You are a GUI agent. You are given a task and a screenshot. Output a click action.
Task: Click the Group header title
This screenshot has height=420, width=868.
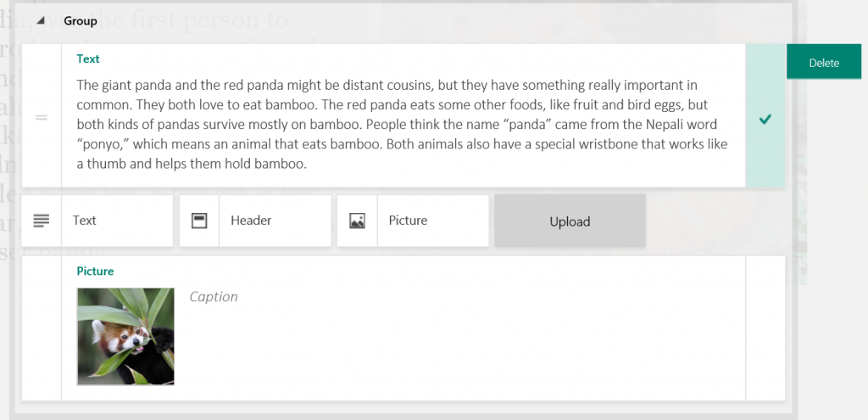81,20
